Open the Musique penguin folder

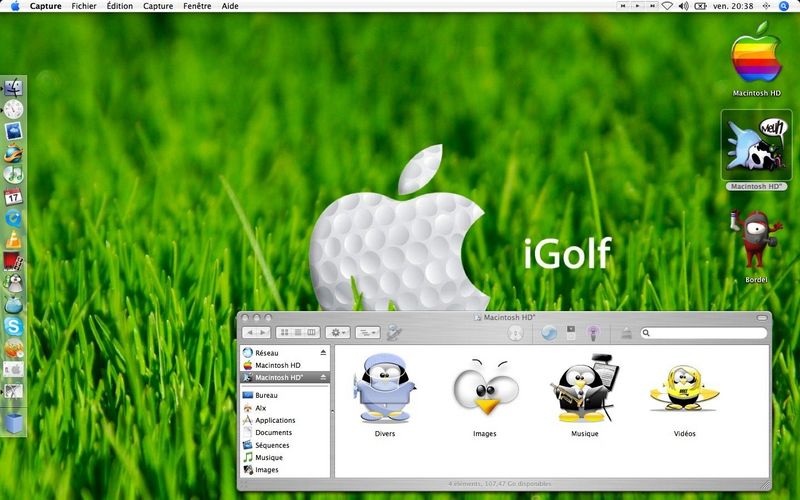(585, 388)
